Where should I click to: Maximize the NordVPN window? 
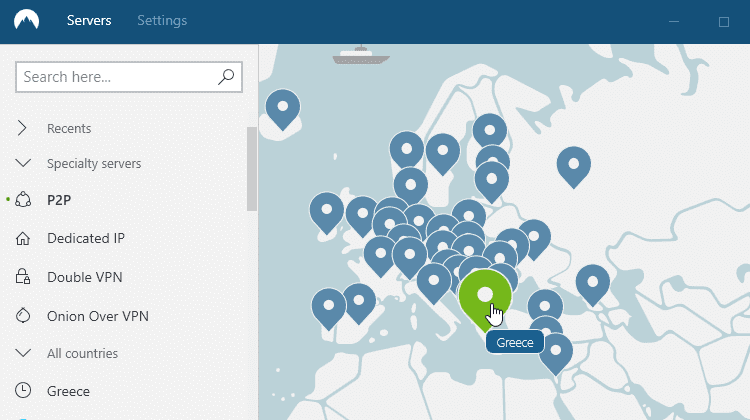724,22
